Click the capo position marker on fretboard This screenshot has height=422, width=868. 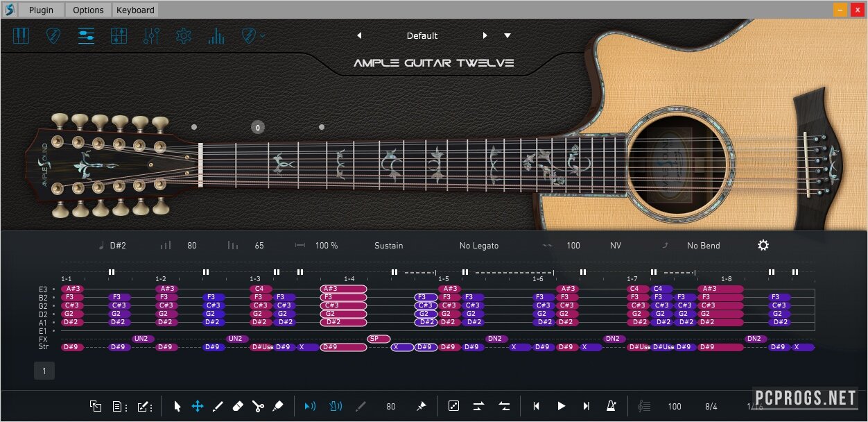point(257,128)
